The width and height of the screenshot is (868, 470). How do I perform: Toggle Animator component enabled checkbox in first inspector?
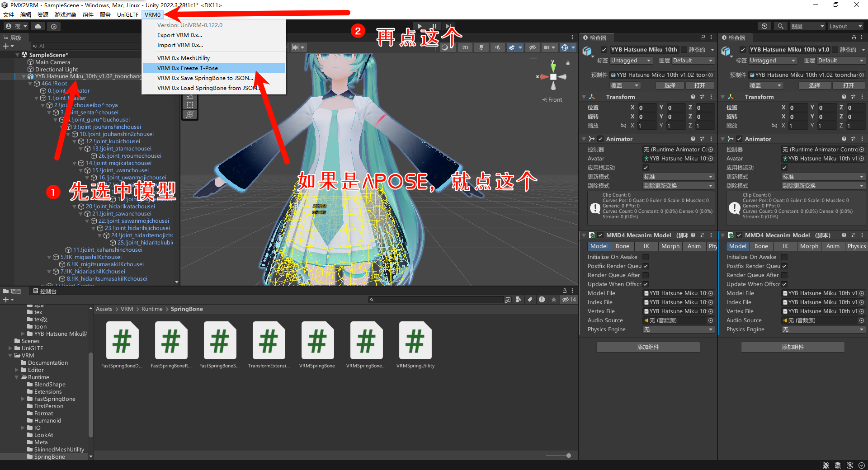click(600, 139)
